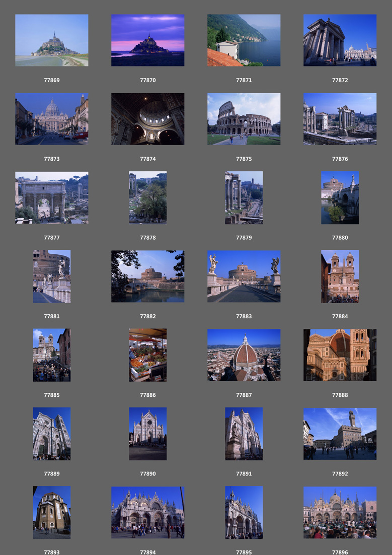The height and width of the screenshot is (555, 392).
Task: Select Santa Croce facade thumbnail 77890
Action: 148,434
